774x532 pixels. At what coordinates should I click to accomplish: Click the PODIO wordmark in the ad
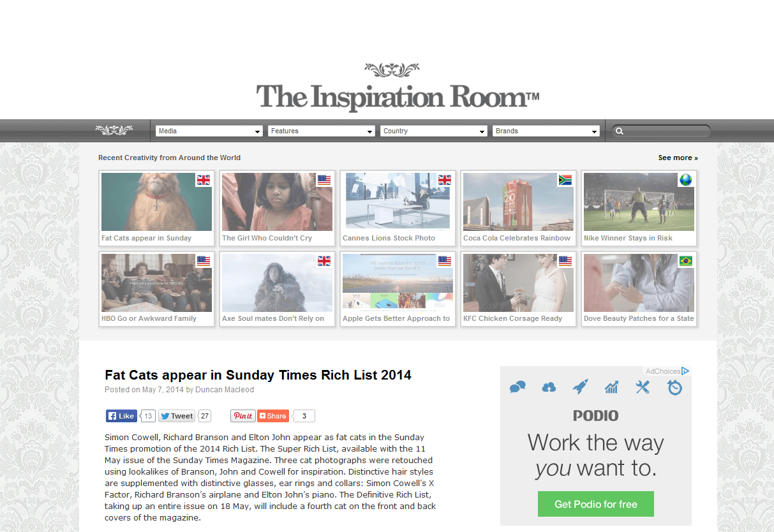click(596, 416)
